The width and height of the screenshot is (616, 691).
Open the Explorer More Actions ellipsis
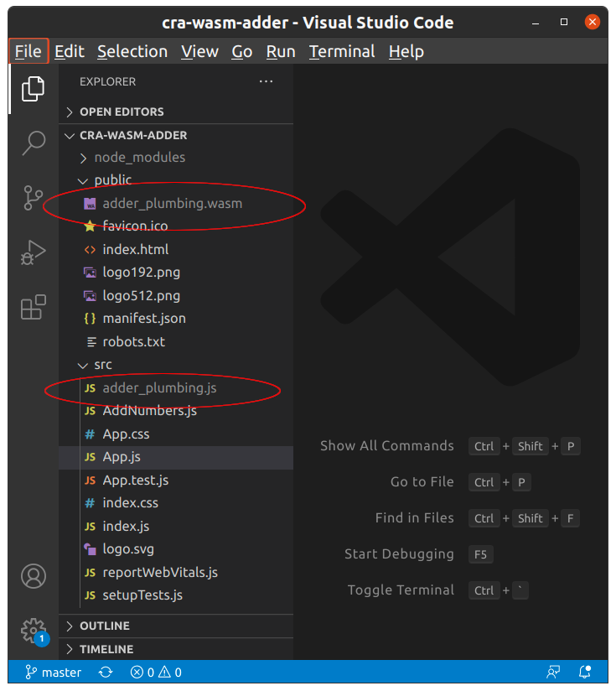pos(266,81)
